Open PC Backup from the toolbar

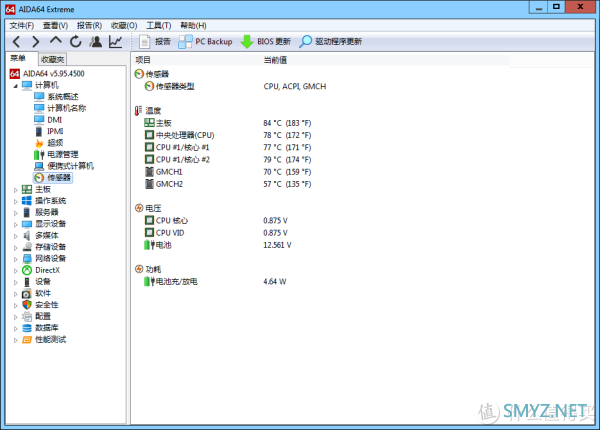pos(205,41)
